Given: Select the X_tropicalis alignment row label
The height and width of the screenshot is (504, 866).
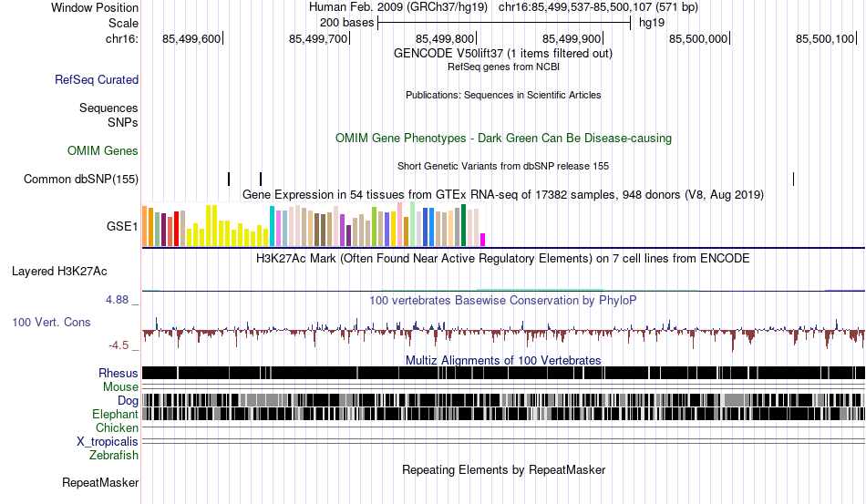Looking at the screenshot, I should pos(108,442).
